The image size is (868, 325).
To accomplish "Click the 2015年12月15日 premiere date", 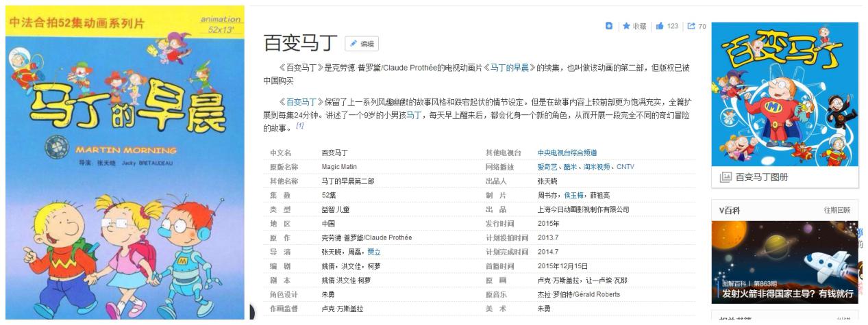I will click(x=564, y=266).
